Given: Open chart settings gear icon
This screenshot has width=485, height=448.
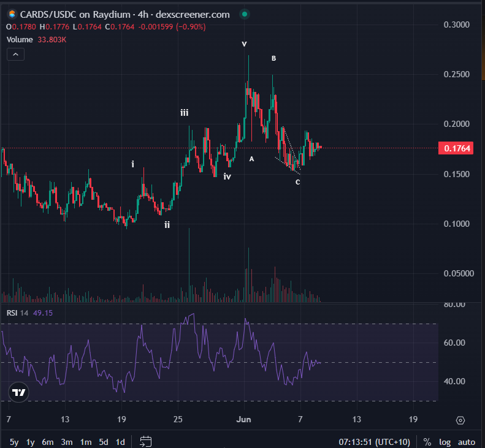Looking at the screenshot, I should [x=460, y=420].
